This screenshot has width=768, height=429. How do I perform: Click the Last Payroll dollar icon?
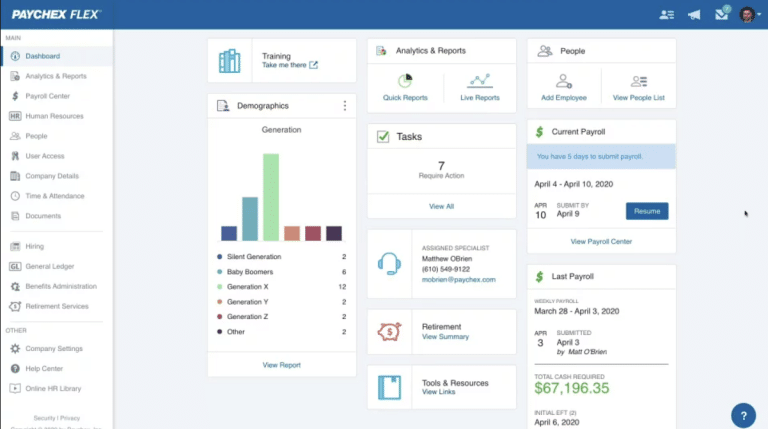(x=539, y=277)
